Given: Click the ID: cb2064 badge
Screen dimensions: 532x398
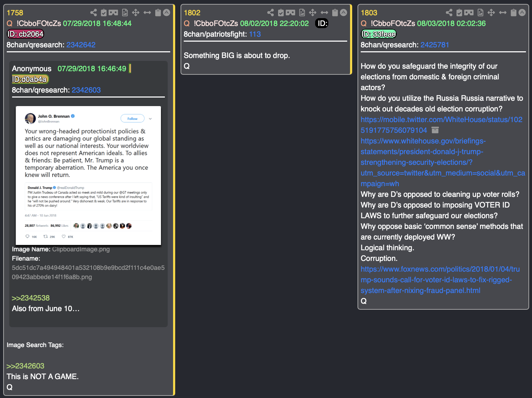Looking at the screenshot, I should click(x=26, y=34).
